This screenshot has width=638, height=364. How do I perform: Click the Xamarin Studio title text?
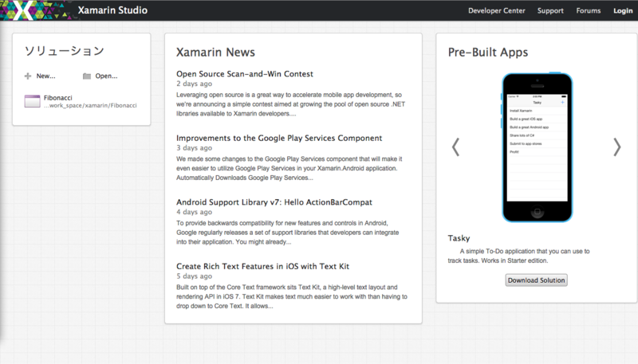tap(112, 10)
